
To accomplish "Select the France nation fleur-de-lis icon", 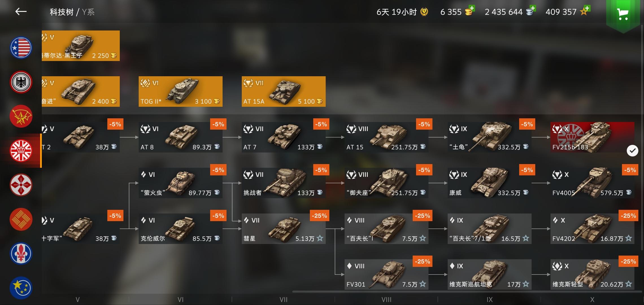I will pos(21,254).
